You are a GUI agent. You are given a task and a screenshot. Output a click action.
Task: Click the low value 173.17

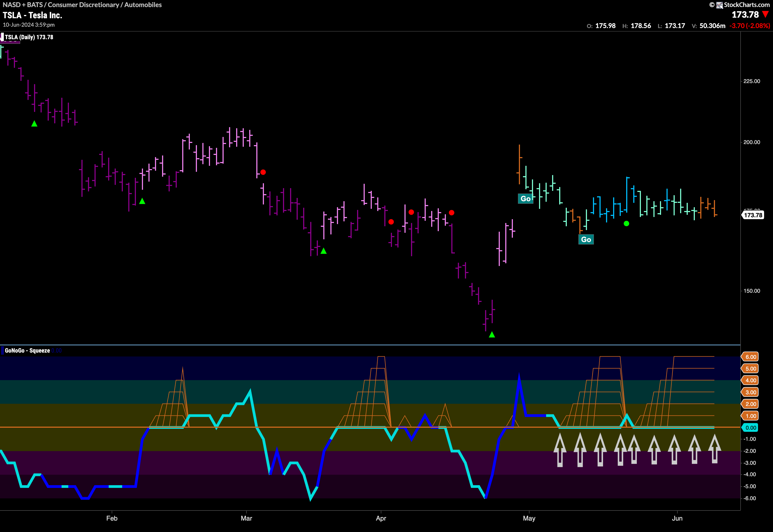(x=675, y=26)
